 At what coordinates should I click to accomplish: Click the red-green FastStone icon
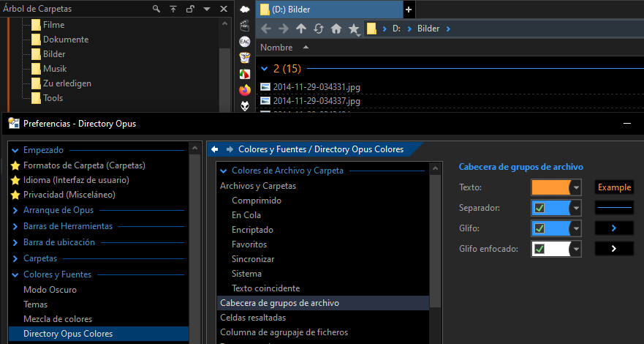(x=245, y=74)
